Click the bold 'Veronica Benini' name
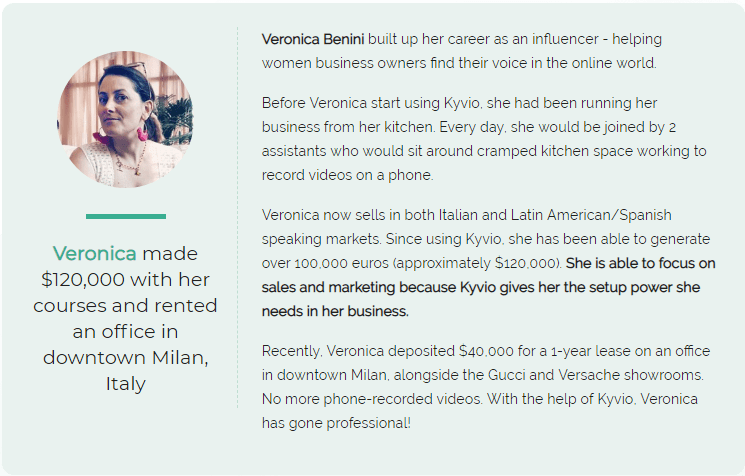 coord(313,39)
